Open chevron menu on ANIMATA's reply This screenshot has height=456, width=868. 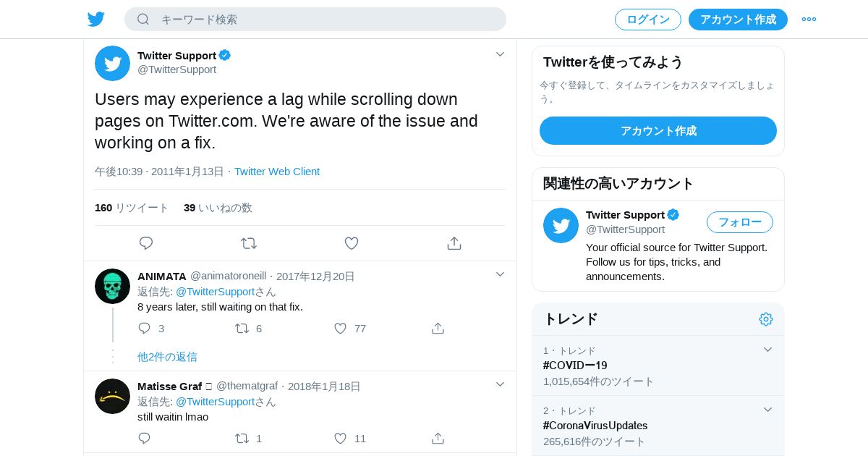pyautogui.click(x=500, y=274)
